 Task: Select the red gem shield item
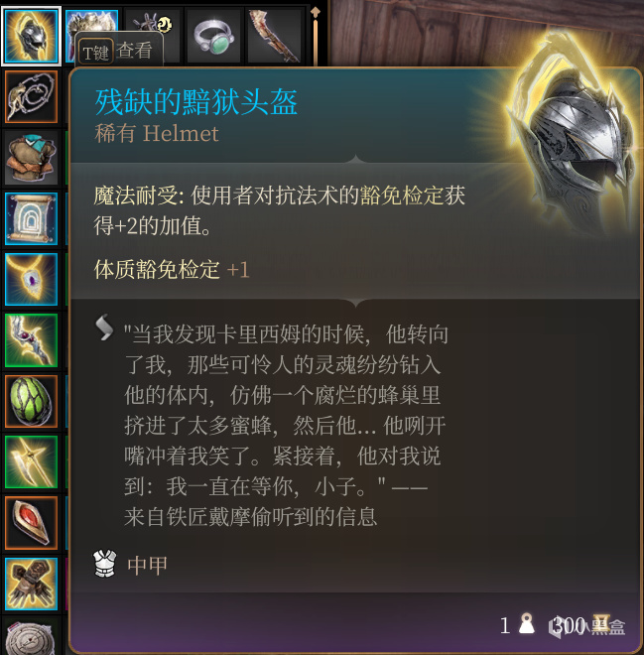(x=32, y=523)
